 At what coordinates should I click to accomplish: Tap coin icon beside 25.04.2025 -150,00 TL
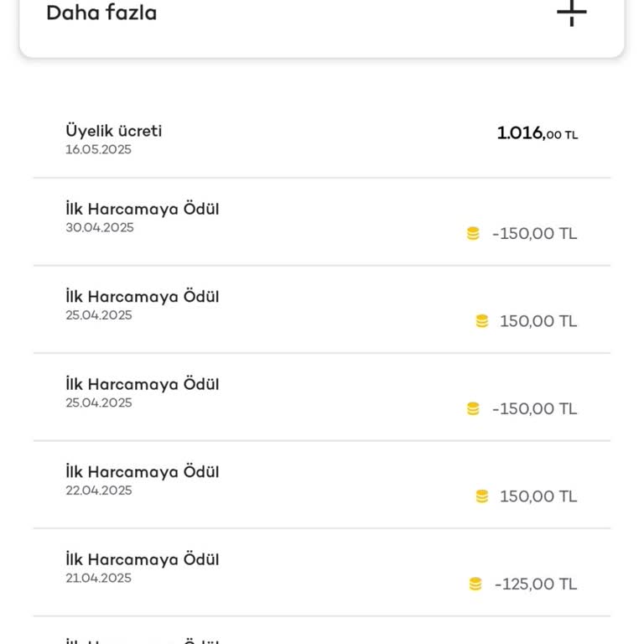tap(473, 409)
